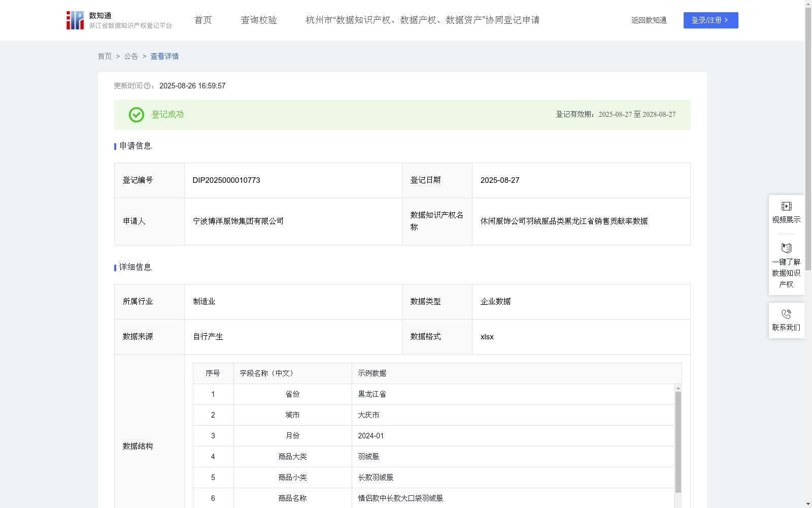Click the 企业数据 data type value
812x508 pixels.
pos(495,302)
